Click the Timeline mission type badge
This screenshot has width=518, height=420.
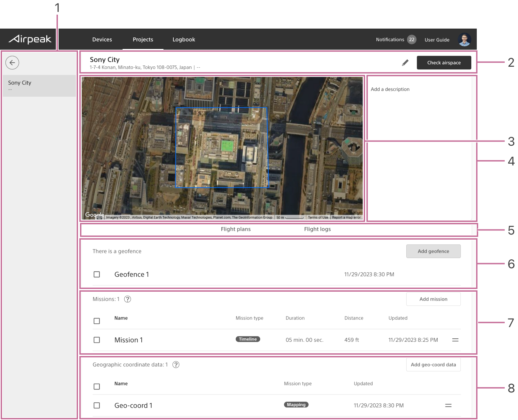click(248, 339)
